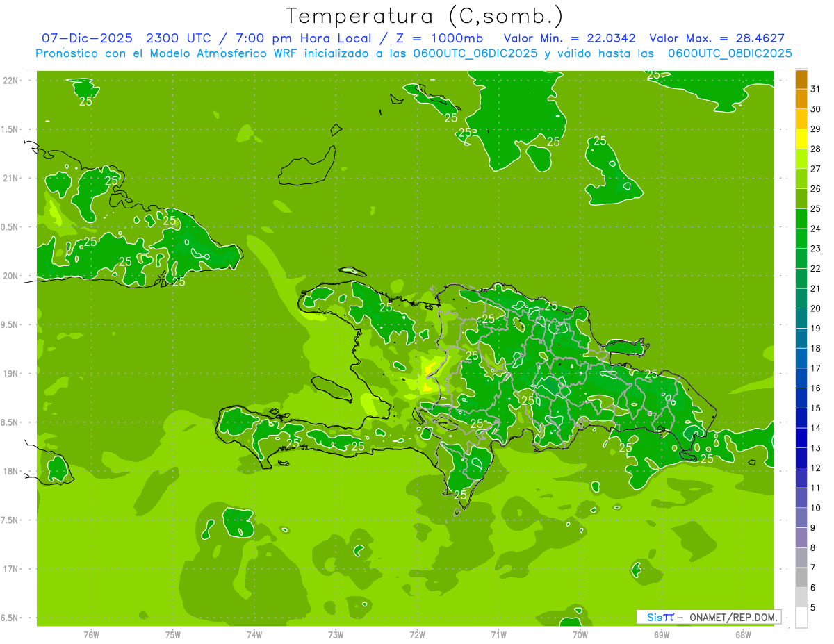Click the 69W longitude axis label

pyautogui.click(x=662, y=634)
